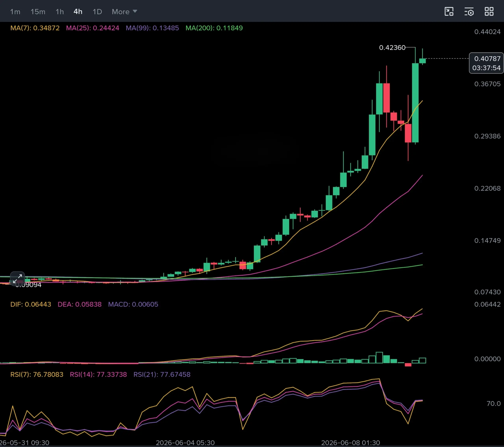This screenshot has height=447, width=504.
Task: Click the RSI(7): 76.78083 label
Action: click(x=37, y=374)
